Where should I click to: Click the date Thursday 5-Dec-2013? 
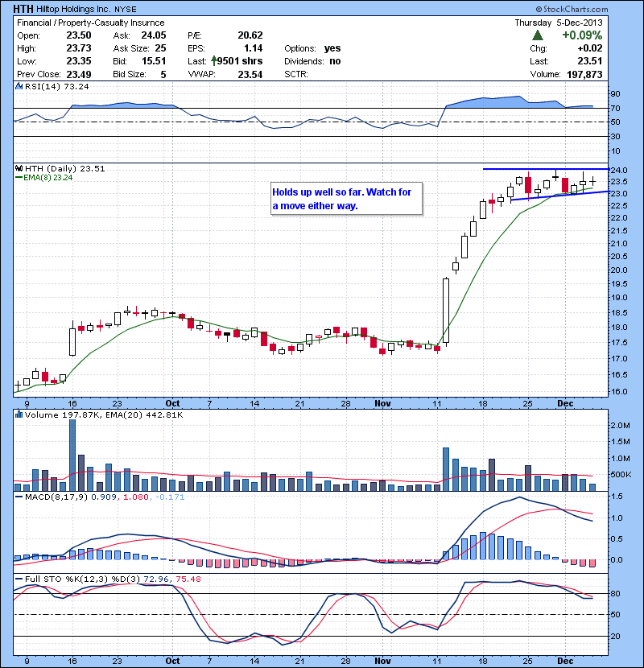point(559,23)
